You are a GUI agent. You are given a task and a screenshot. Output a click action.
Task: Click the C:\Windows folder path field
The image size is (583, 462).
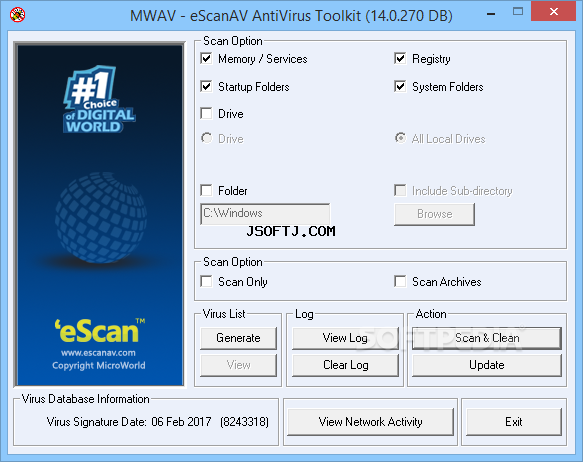click(265, 213)
